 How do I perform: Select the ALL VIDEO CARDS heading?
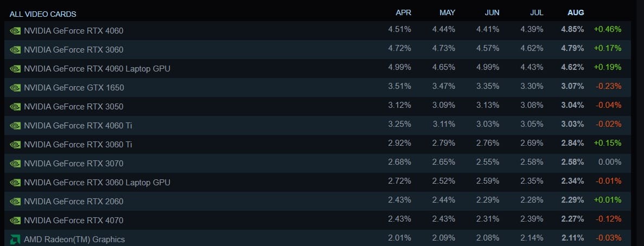click(43, 14)
